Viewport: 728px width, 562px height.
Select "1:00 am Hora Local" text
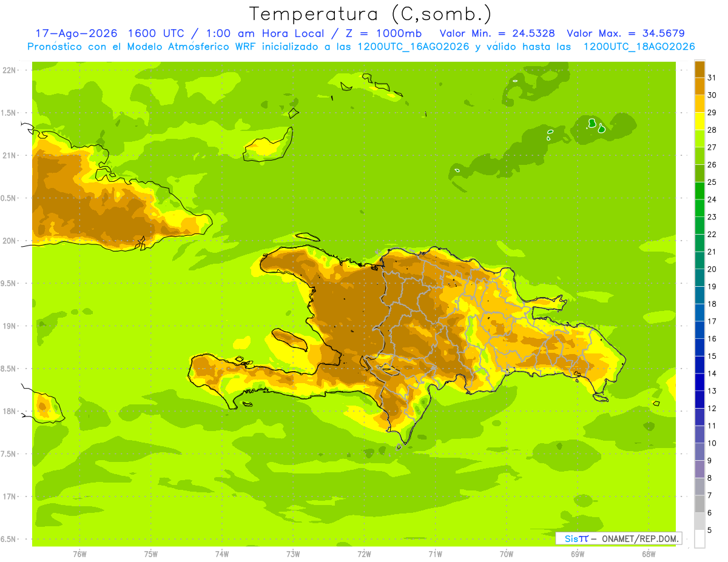(x=265, y=33)
